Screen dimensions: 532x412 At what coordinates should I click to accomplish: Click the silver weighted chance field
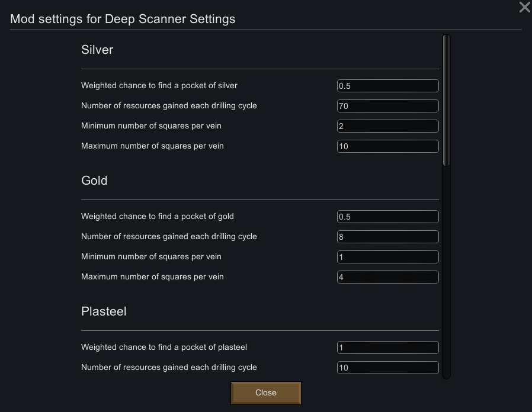coord(387,86)
